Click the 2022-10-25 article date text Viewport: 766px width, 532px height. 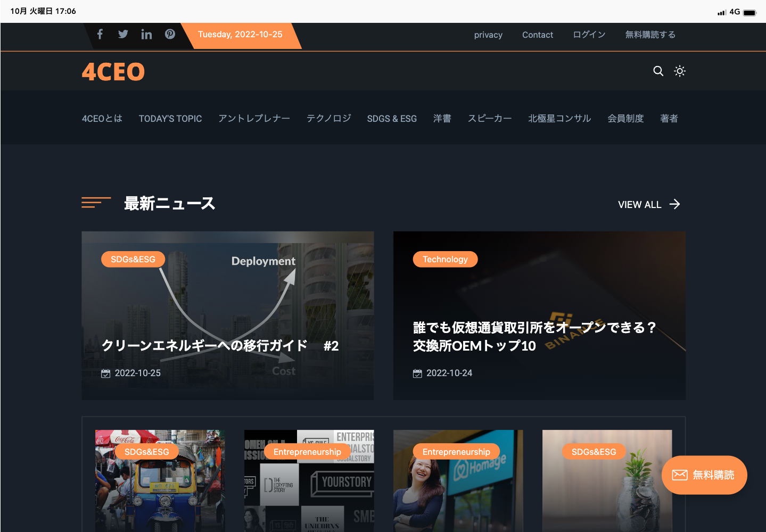coord(138,373)
